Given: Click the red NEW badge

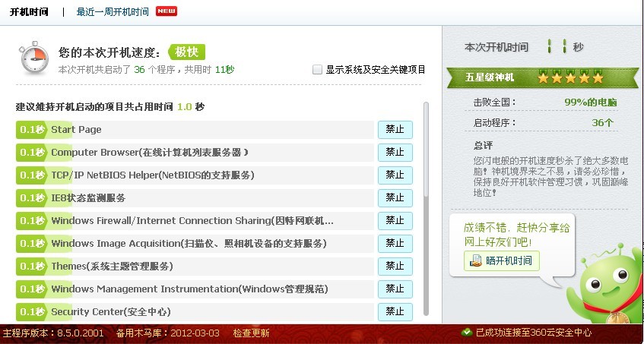Looking at the screenshot, I should click(167, 11).
